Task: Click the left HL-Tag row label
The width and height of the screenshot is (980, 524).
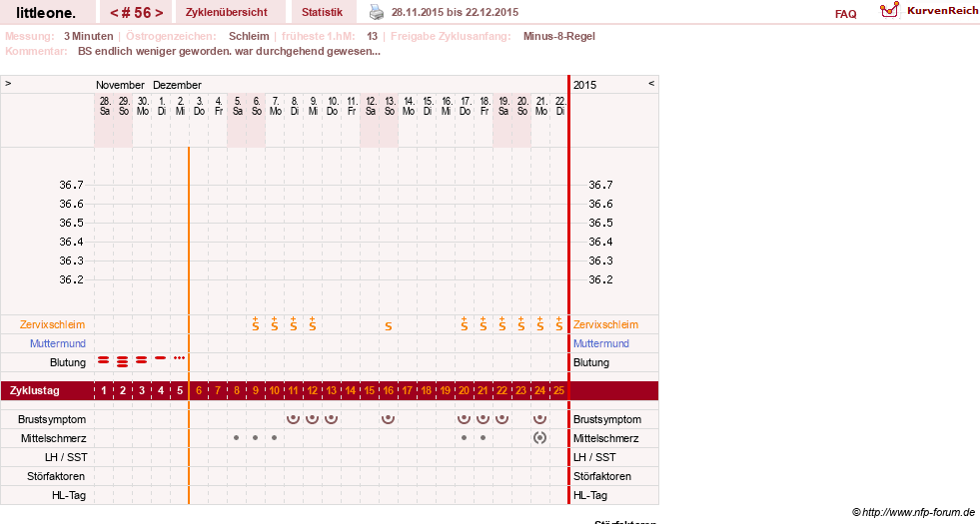Action: coord(69,495)
